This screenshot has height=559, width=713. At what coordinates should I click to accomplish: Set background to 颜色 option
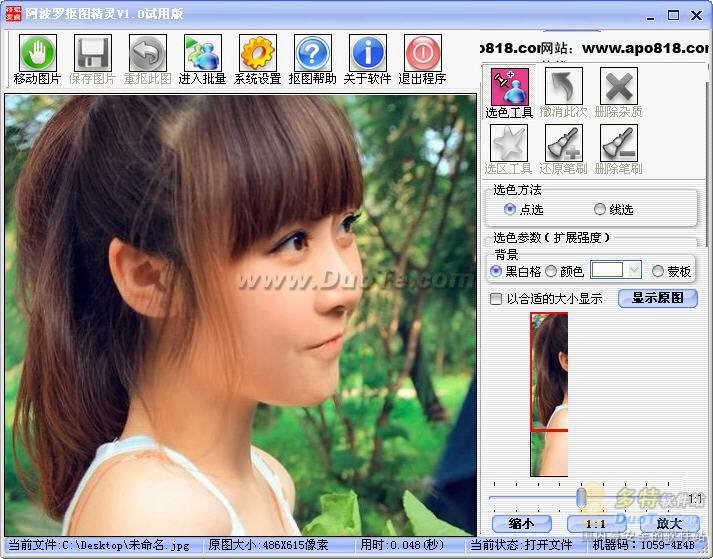[564, 272]
